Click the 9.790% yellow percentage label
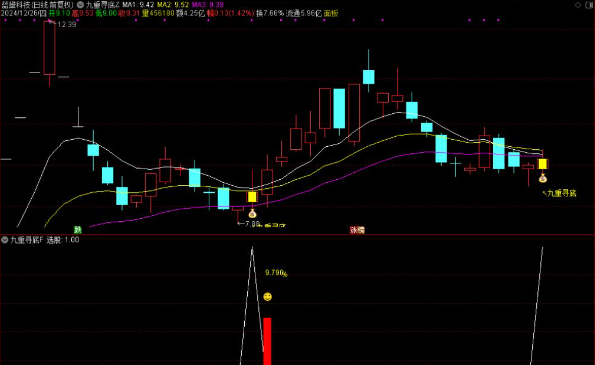 (x=276, y=273)
